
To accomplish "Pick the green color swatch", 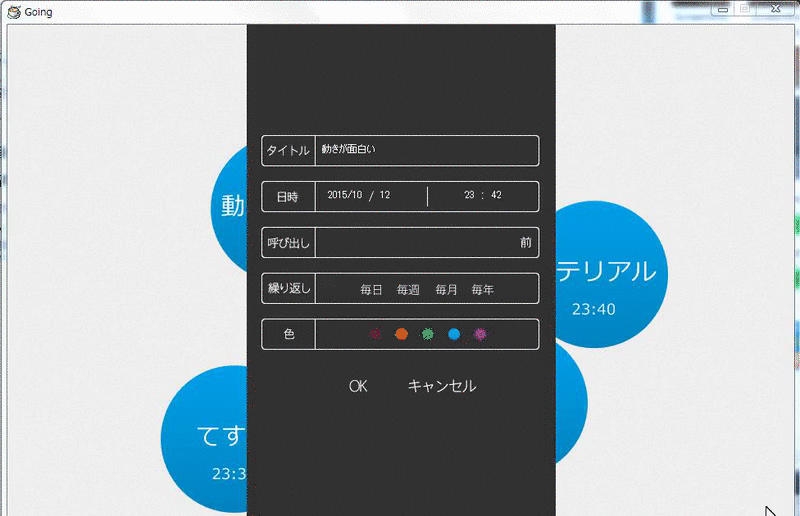I will coord(428,334).
